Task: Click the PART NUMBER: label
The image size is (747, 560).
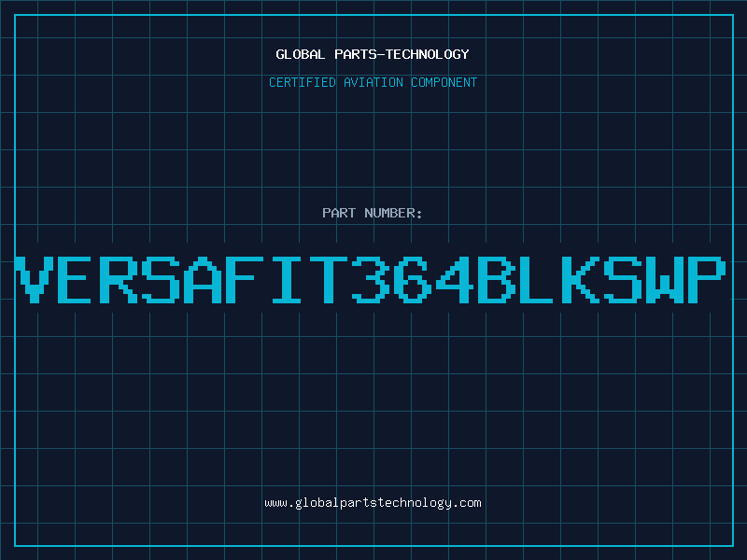Action: coord(373,213)
